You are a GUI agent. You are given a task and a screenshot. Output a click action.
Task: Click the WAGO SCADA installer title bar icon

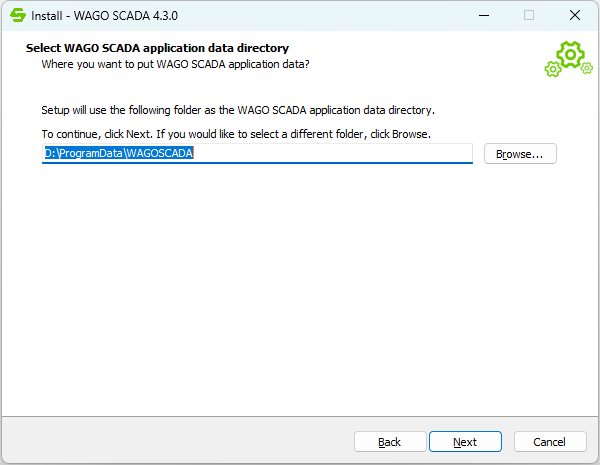[17, 15]
